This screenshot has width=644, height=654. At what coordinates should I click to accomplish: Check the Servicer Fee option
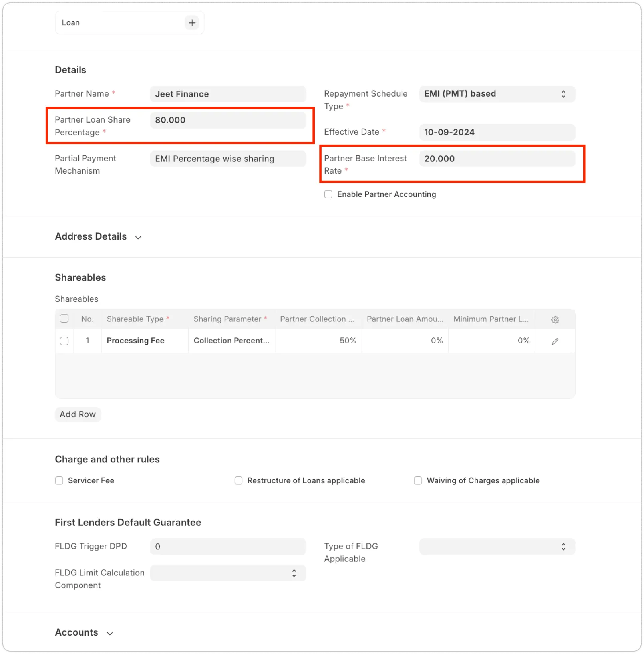click(59, 480)
